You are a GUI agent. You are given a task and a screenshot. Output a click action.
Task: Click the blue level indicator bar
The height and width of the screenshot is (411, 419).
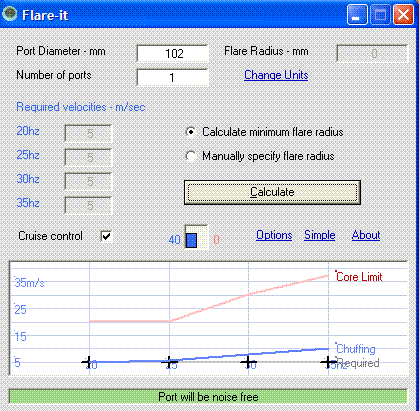click(x=191, y=240)
